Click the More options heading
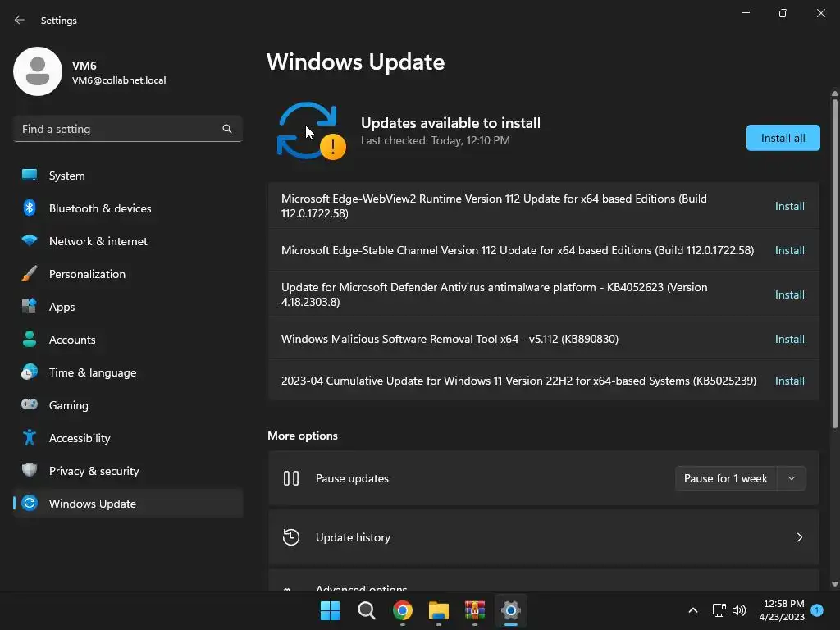 [302, 436]
